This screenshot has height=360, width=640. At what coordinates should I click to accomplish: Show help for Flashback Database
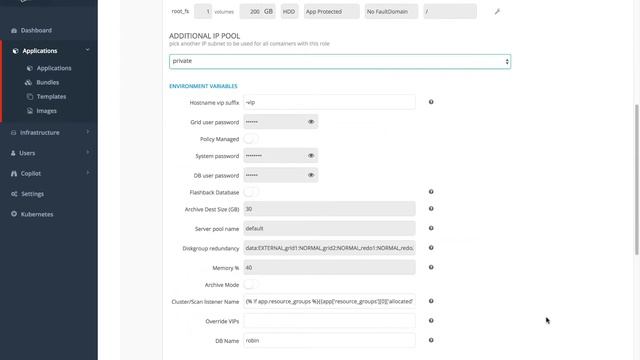pyautogui.click(x=431, y=192)
